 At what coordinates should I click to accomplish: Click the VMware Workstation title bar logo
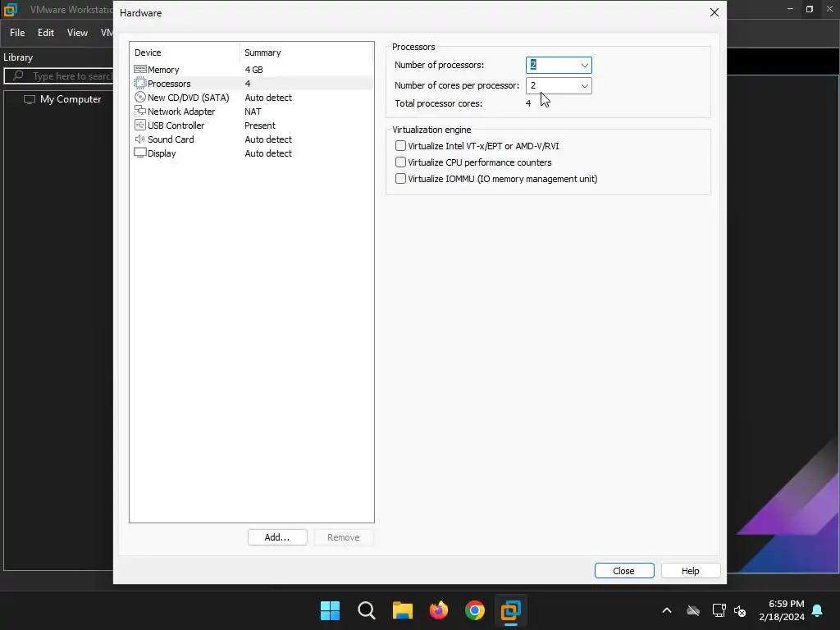pyautogui.click(x=10, y=9)
